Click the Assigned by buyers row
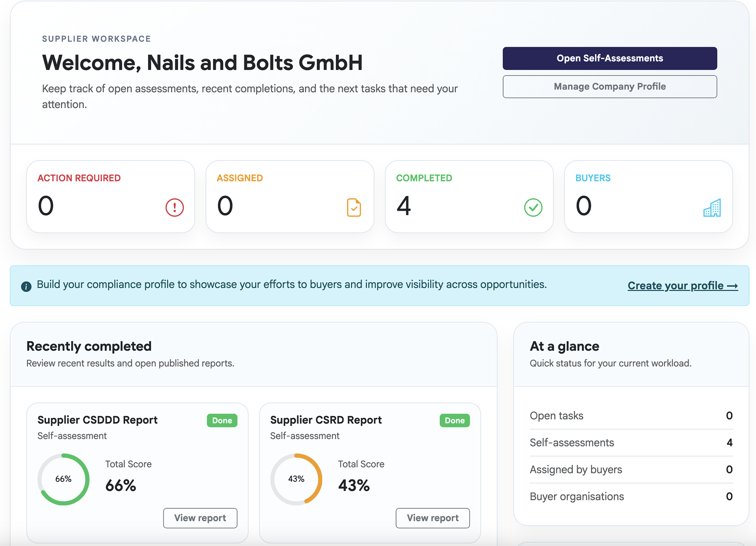756x546 pixels. pyautogui.click(x=631, y=470)
